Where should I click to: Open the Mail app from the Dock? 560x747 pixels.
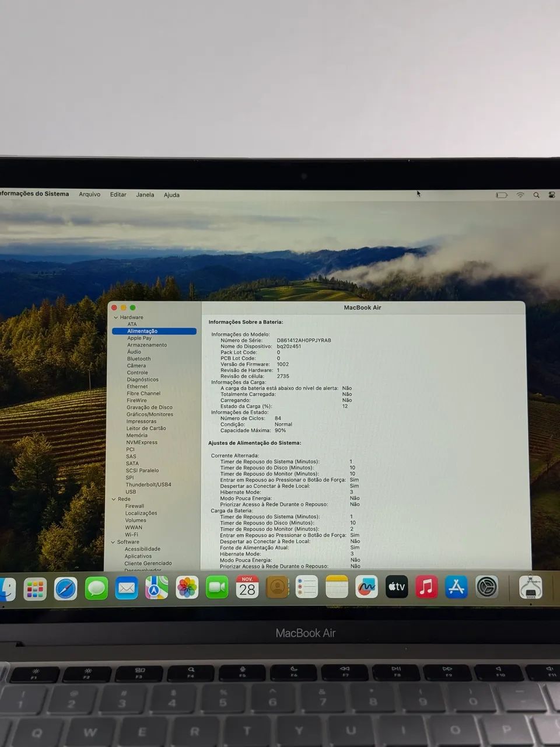coord(127,588)
